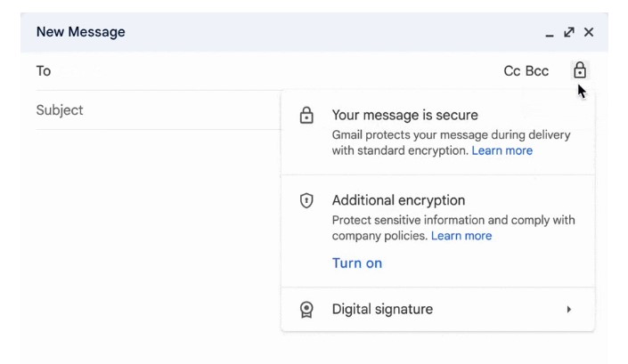
Task: Add Cc recipients
Action: pyautogui.click(x=512, y=71)
